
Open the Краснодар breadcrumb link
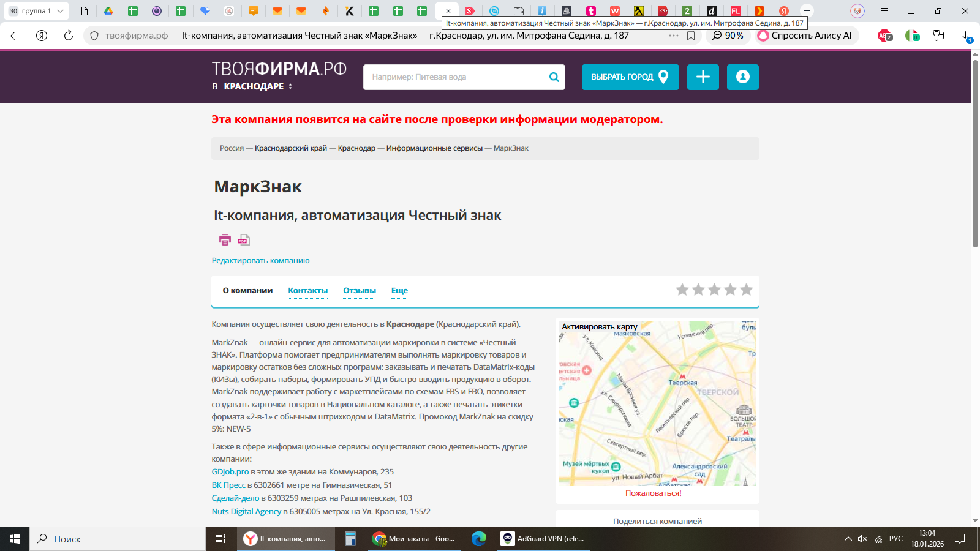coord(356,148)
